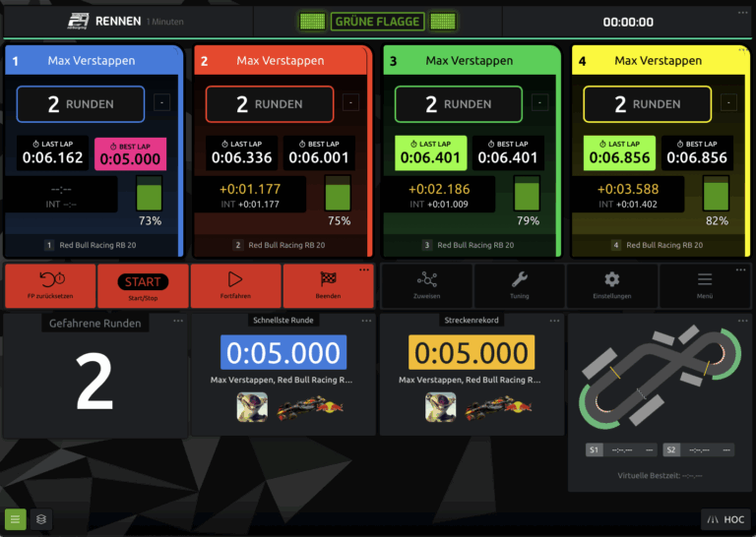Select the driver 4 yellow Max Verstappen header
Screen dimensions: 756x537
[x=659, y=61]
